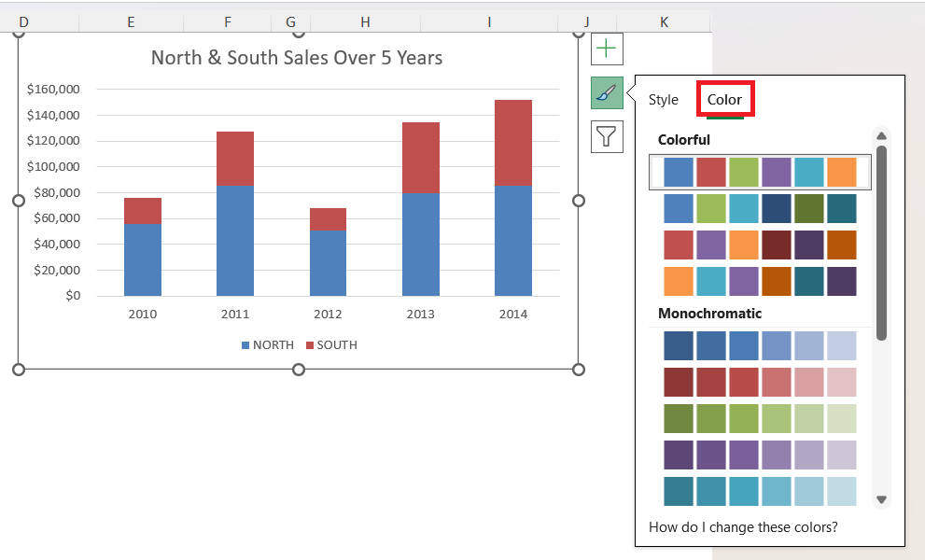
Task: Click the Chart Styles paintbrush icon
Action: pyautogui.click(x=607, y=93)
